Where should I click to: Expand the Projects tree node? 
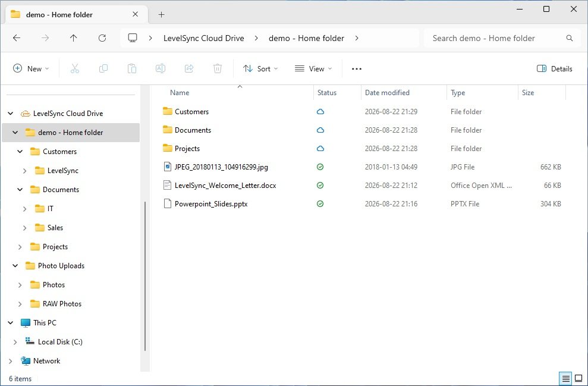point(20,247)
